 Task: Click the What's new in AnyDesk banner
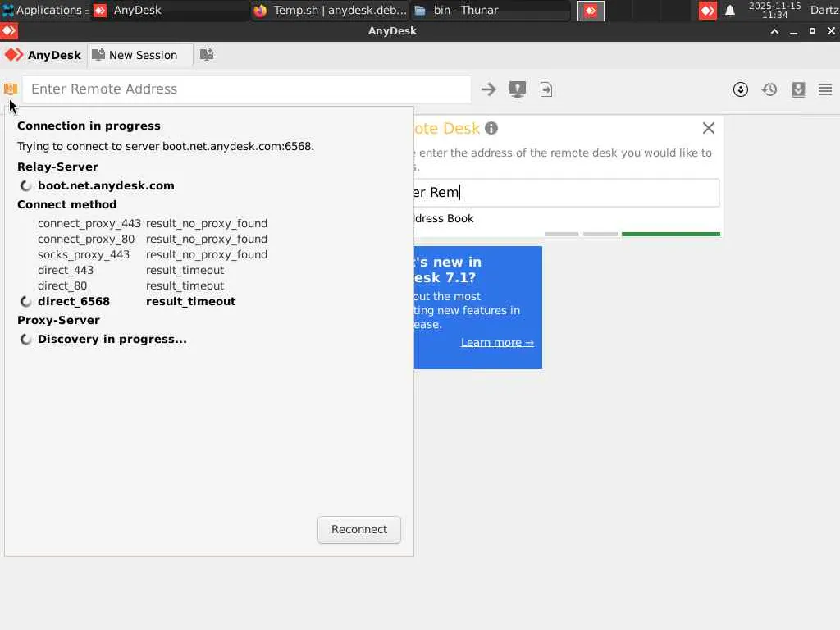(478, 308)
